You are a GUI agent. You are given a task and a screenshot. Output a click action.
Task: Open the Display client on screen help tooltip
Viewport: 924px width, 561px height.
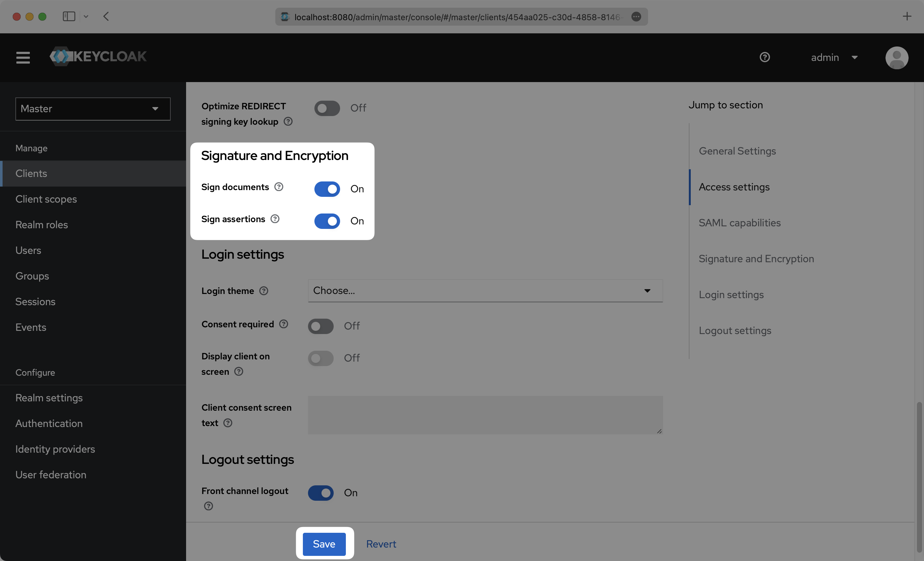pyautogui.click(x=238, y=372)
